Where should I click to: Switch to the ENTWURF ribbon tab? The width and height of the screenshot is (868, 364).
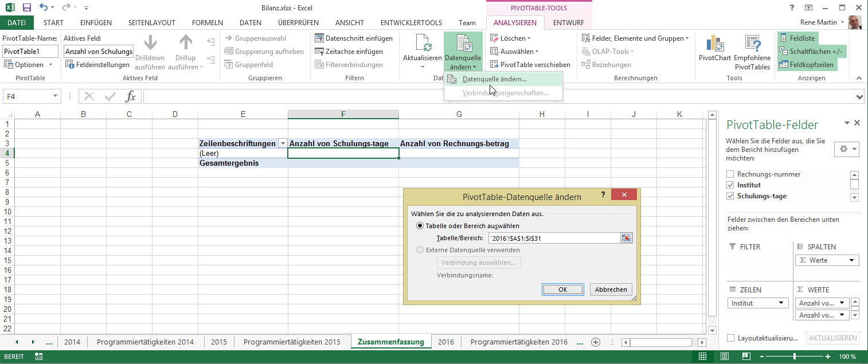[569, 23]
